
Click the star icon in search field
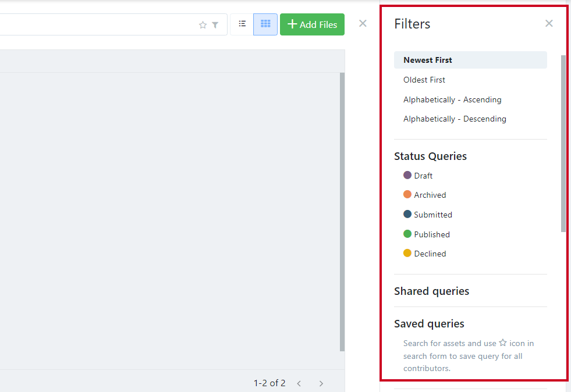[203, 25]
